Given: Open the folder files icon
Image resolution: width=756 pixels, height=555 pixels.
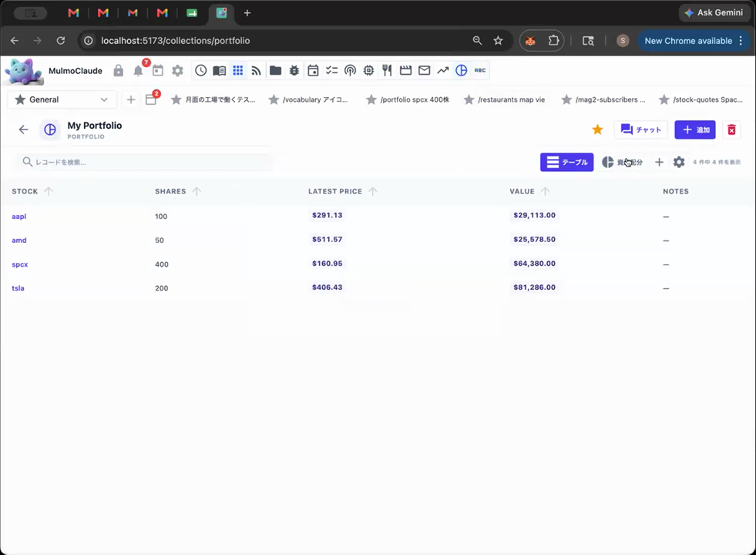Looking at the screenshot, I should pyautogui.click(x=275, y=70).
